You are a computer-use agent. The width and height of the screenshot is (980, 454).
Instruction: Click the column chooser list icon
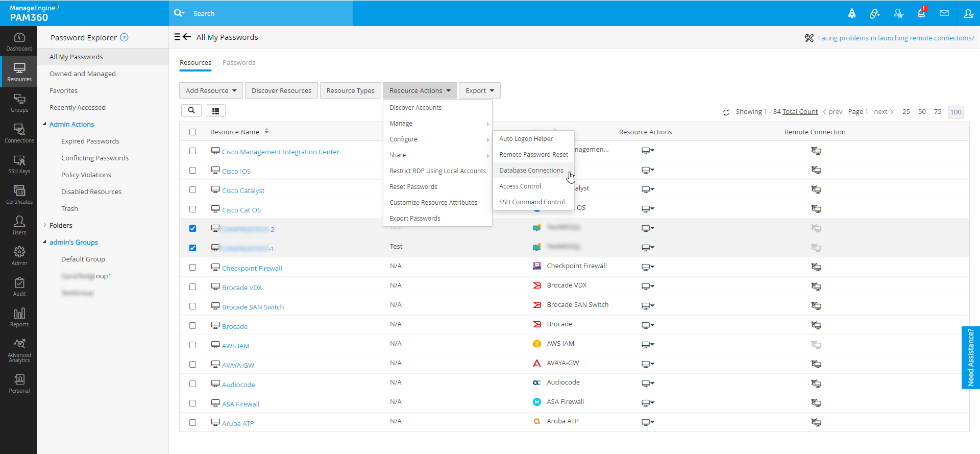coord(215,111)
